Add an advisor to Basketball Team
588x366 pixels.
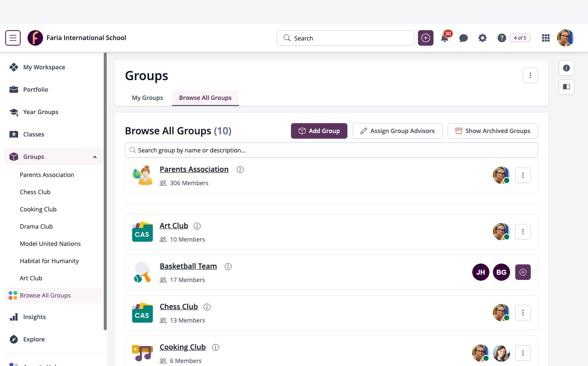click(x=523, y=272)
